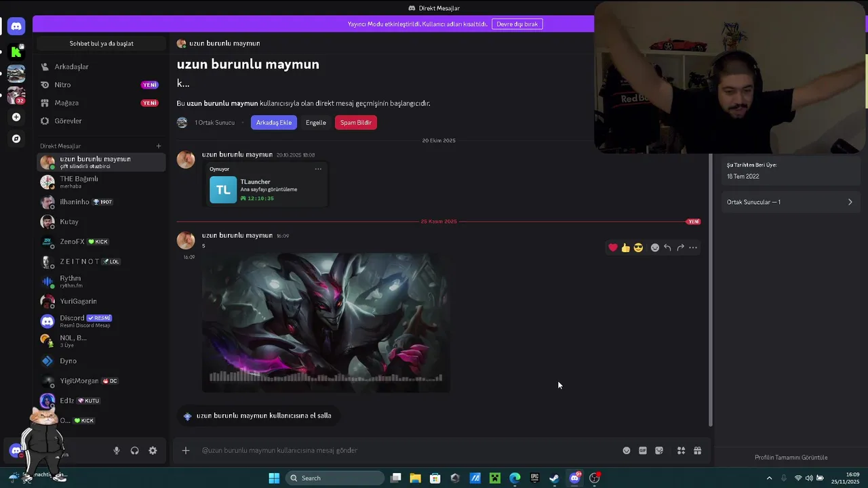The width and height of the screenshot is (868, 488).
Task: Create a new direct message with the plus icon
Action: coord(159,146)
